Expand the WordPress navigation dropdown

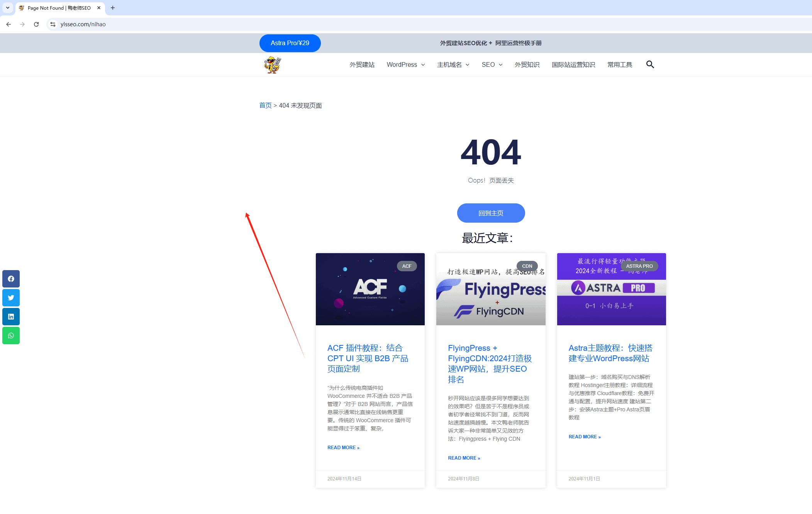tap(405, 64)
